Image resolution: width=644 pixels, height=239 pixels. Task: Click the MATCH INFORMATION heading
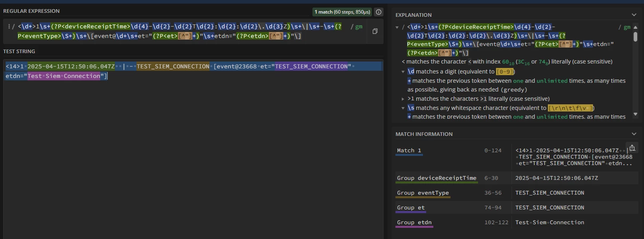(x=424, y=134)
